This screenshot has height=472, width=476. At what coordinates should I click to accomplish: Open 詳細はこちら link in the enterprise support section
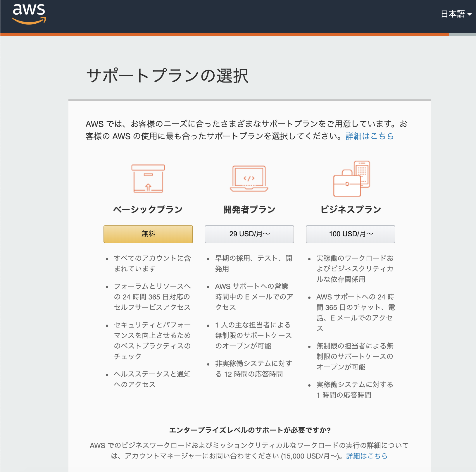point(367,456)
